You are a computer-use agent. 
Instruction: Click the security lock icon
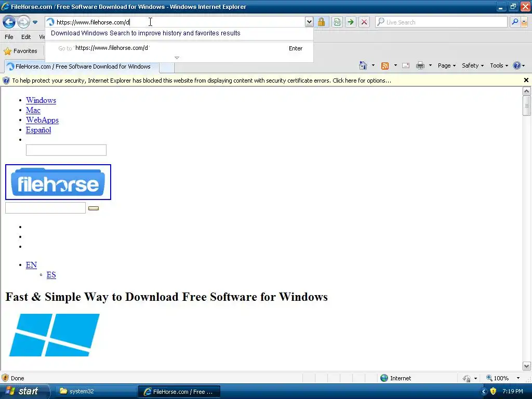[321, 22]
